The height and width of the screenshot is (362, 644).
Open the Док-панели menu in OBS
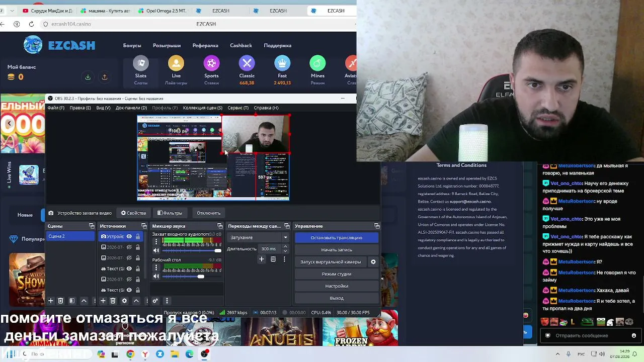pyautogui.click(x=131, y=108)
